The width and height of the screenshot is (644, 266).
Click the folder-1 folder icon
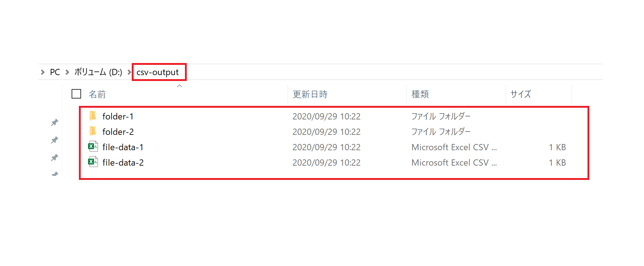coord(93,116)
